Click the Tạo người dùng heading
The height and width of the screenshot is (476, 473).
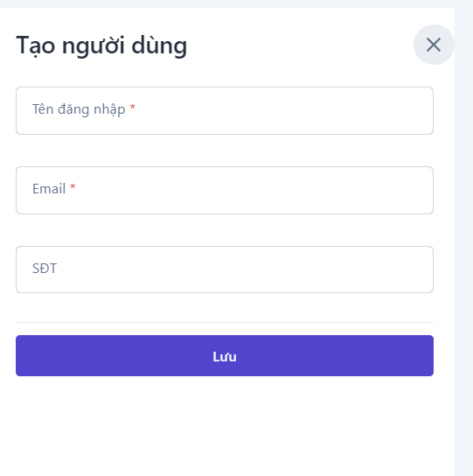101,45
